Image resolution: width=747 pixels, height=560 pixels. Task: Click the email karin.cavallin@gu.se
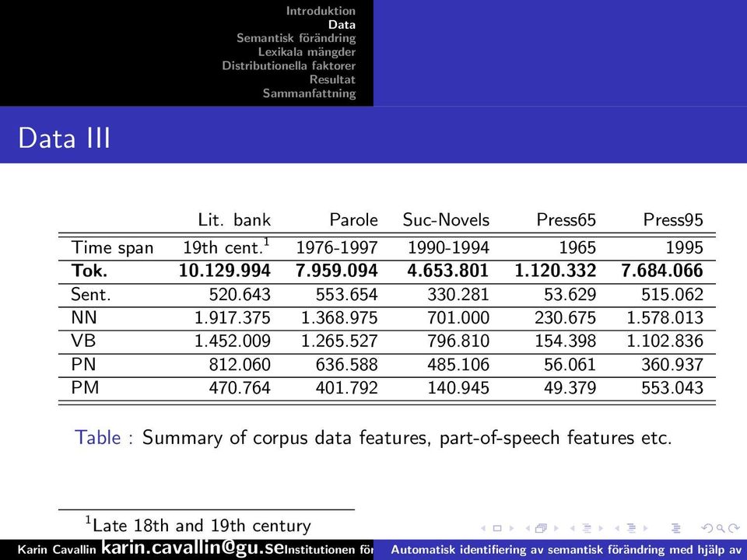193,547
